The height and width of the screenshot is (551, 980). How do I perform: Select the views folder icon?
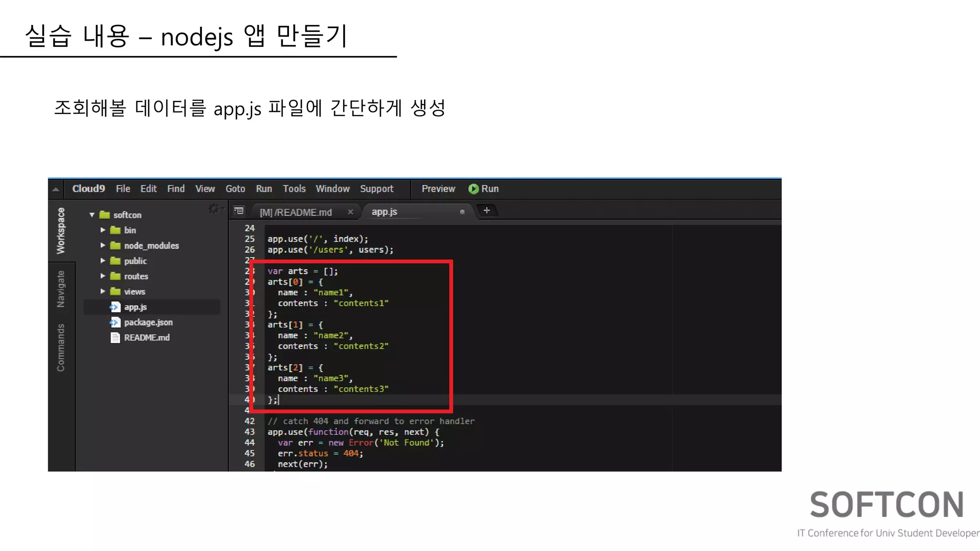click(115, 291)
